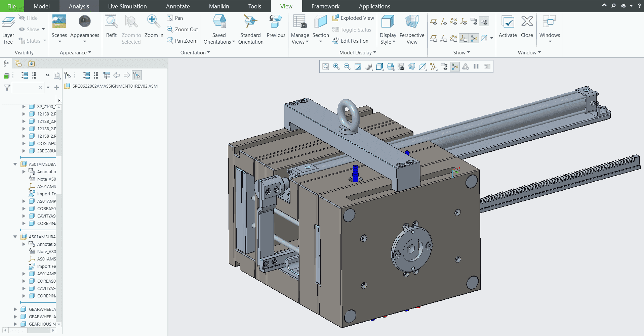Return to Previous orientation
This screenshot has height=336, width=644.
(x=276, y=27)
